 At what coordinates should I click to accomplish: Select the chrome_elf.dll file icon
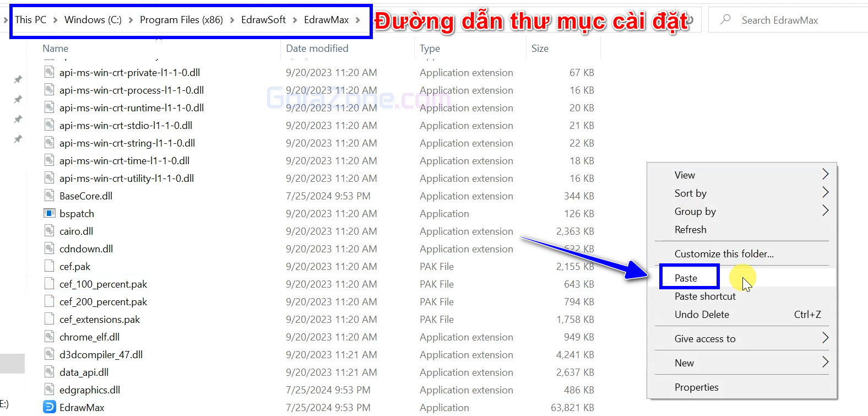coord(50,337)
